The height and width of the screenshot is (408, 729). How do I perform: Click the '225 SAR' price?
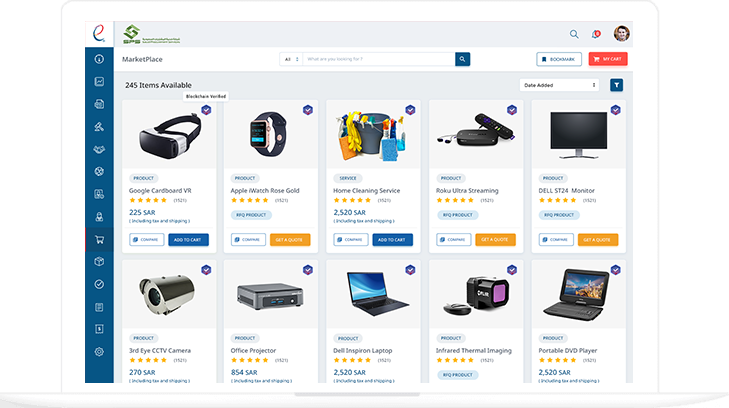pos(142,212)
